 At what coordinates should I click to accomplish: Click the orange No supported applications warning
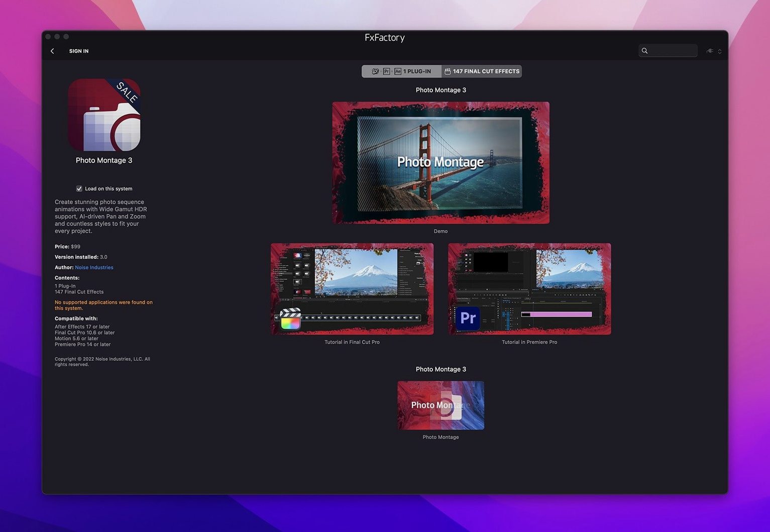coord(103,305)
